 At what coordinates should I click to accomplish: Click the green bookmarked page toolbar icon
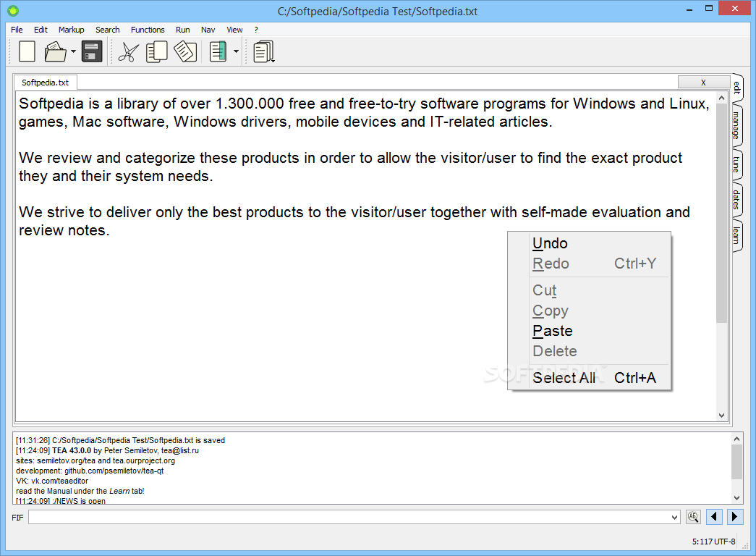[218, 51]
